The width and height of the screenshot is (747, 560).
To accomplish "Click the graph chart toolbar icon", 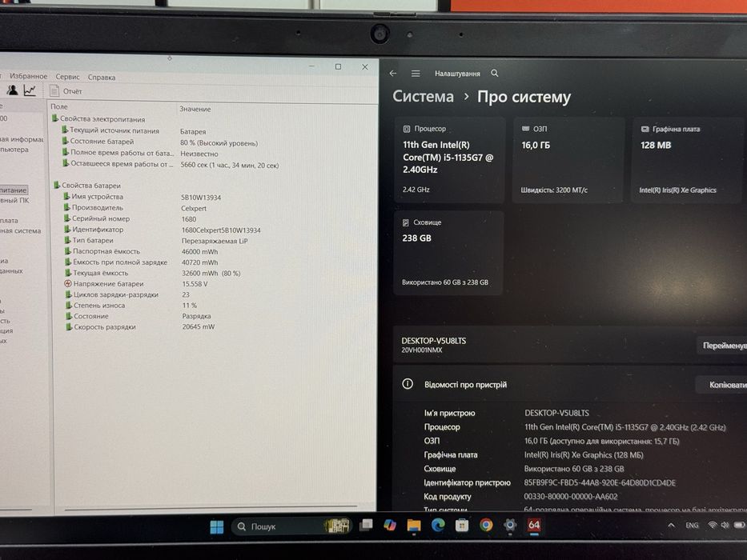I will (x=30, y=90).
